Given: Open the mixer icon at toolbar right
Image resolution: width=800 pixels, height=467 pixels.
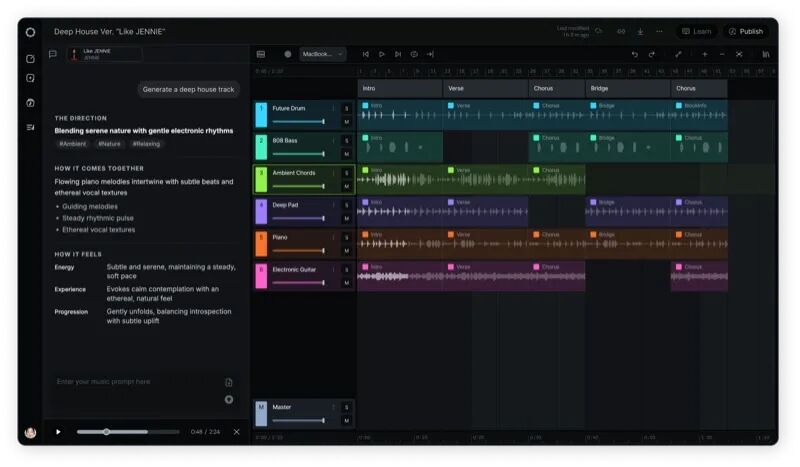Looking at the screenshot, I should pos(766,54).
